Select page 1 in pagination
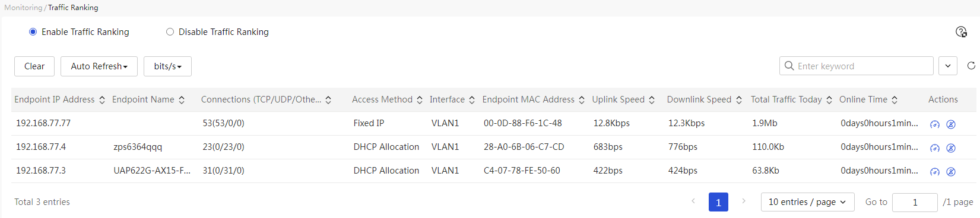980x218 pixels. tap(718, 202)
